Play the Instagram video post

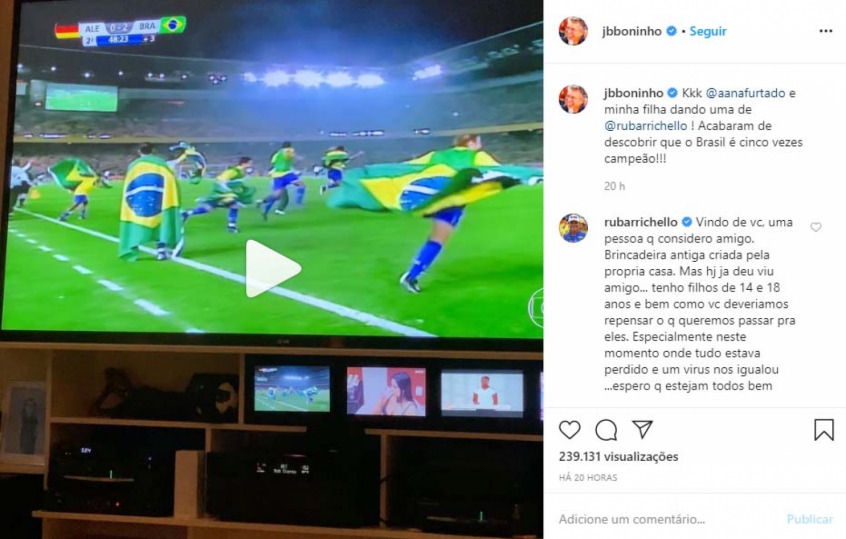click(272, 269)
